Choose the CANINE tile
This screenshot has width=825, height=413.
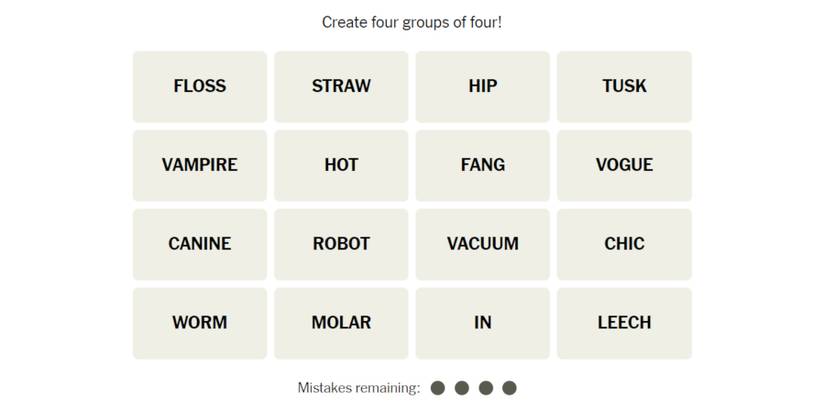[200, 244]
